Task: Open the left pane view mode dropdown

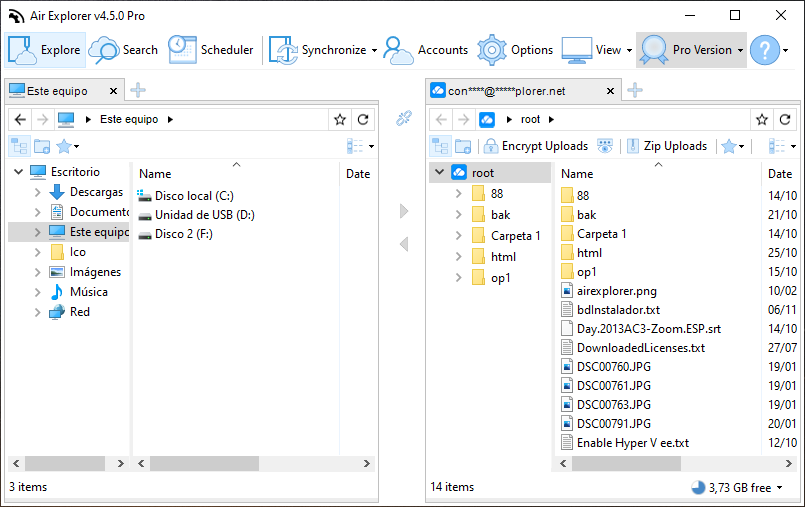Action: 360,146
